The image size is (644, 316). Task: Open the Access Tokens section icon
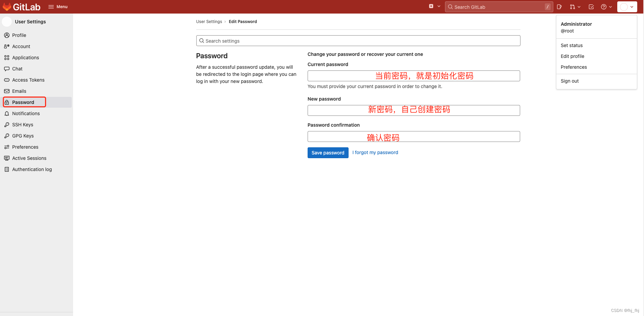(7, 80)
